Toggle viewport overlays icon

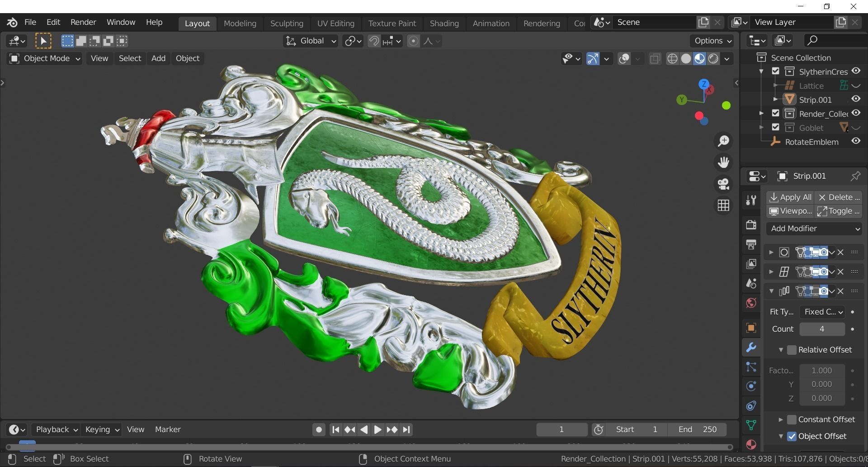624,59
